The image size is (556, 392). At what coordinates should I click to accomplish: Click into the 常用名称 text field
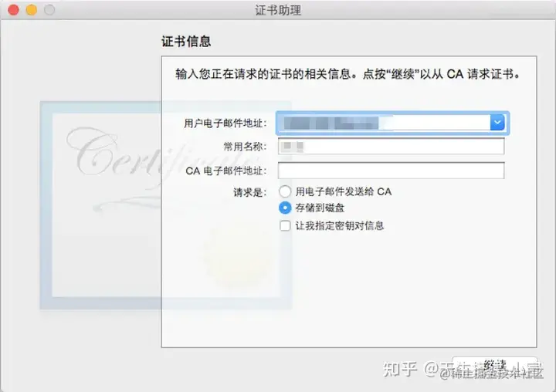391,147
